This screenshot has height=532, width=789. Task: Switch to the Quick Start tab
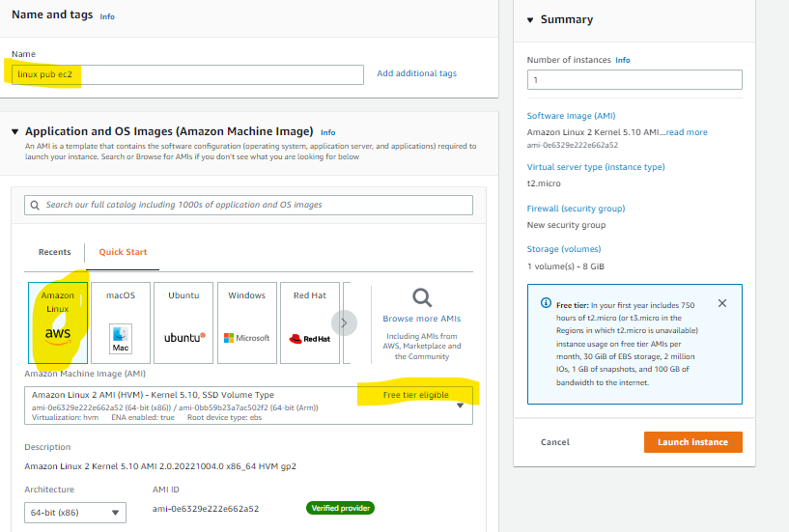tap(123, 252)
